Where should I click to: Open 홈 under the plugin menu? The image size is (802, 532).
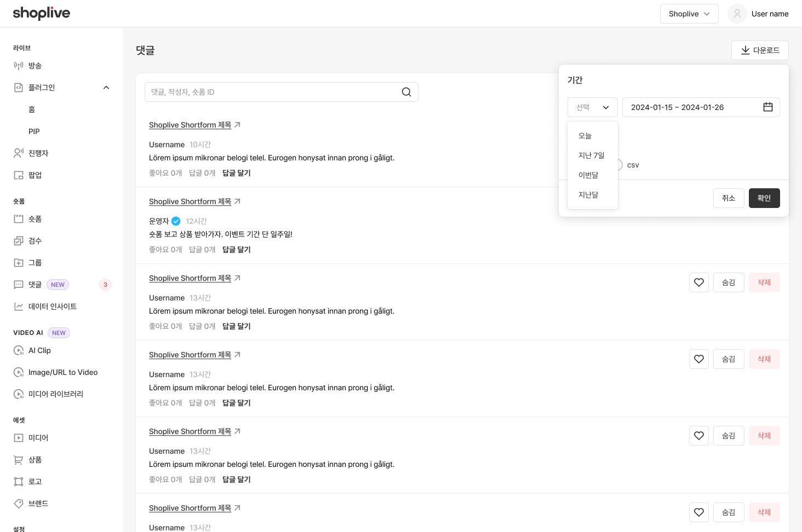pyautogui.click(x=32, y=109)
